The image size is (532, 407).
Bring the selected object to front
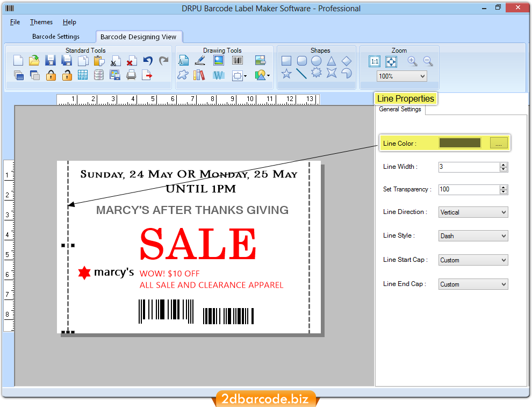pos(19,75)
